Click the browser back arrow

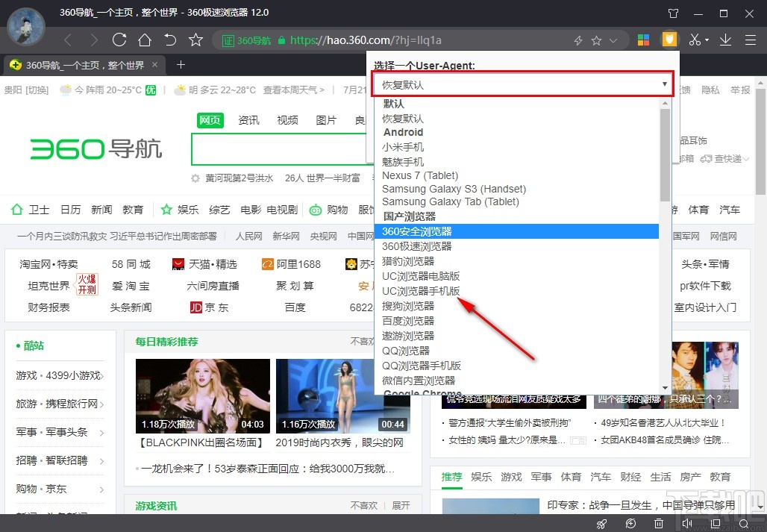pos(69,40)
